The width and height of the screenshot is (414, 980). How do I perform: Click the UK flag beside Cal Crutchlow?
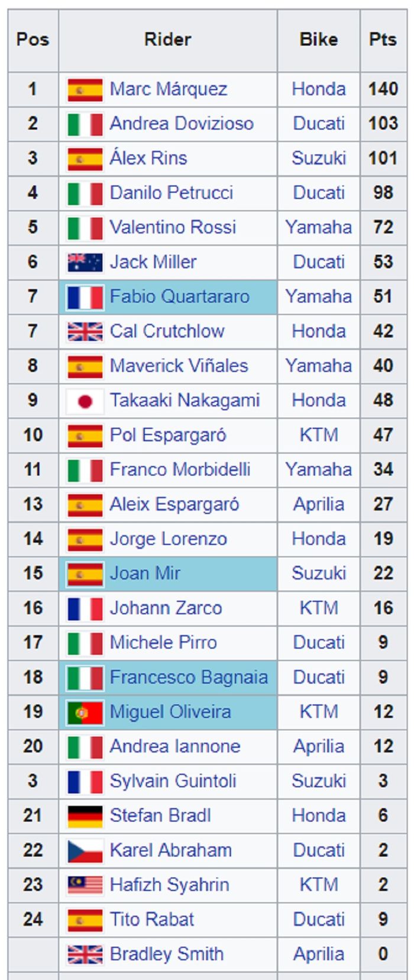85,331
